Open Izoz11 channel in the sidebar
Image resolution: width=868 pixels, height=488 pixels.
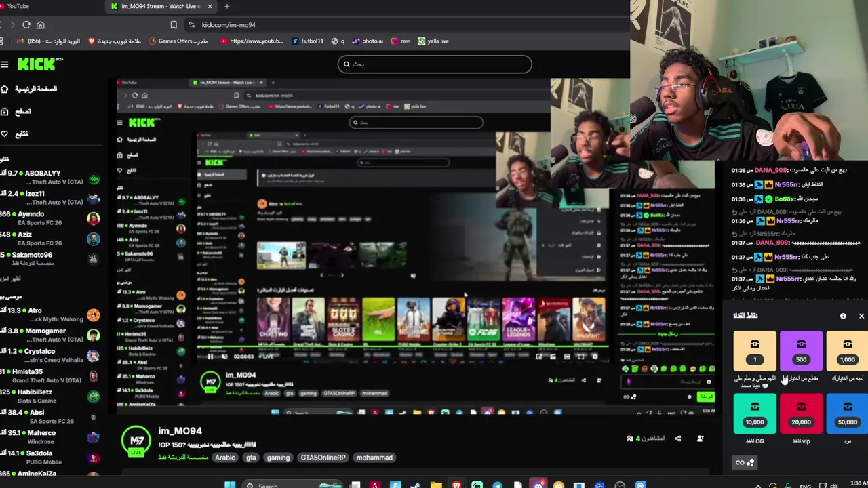point(50,198)
